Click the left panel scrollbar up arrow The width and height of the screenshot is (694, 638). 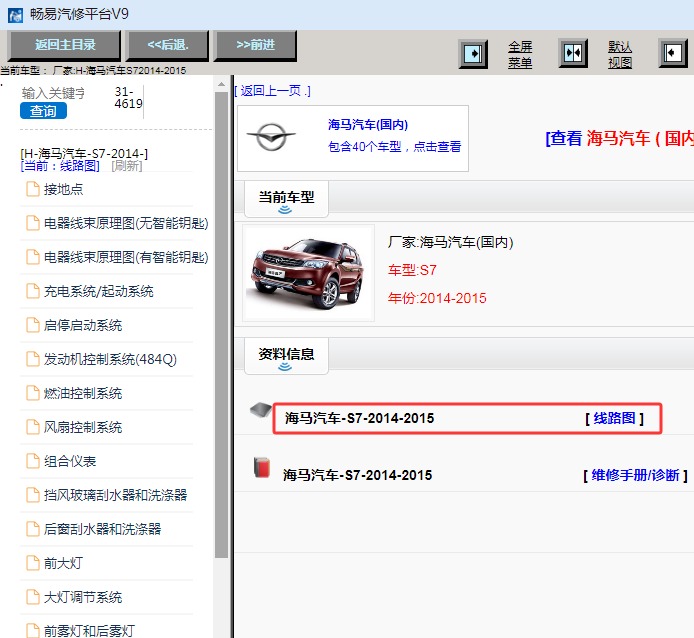point(221,84)
